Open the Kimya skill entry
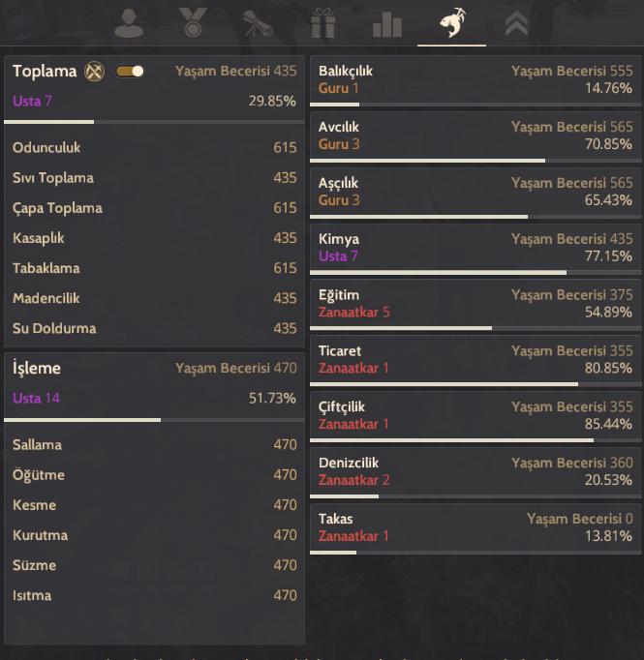This screenshot has height=660, width=644. pyautogui.click(x=475, y=248)
